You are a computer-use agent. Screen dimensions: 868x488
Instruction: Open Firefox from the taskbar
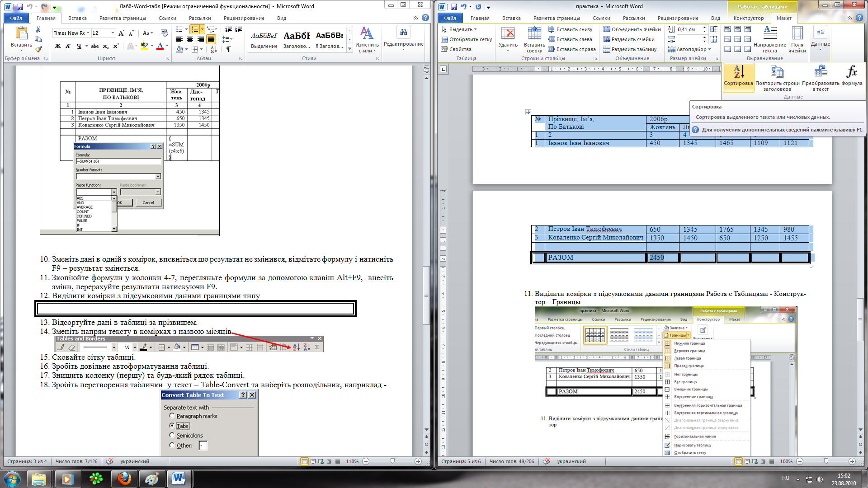click(x=124, y=479)
